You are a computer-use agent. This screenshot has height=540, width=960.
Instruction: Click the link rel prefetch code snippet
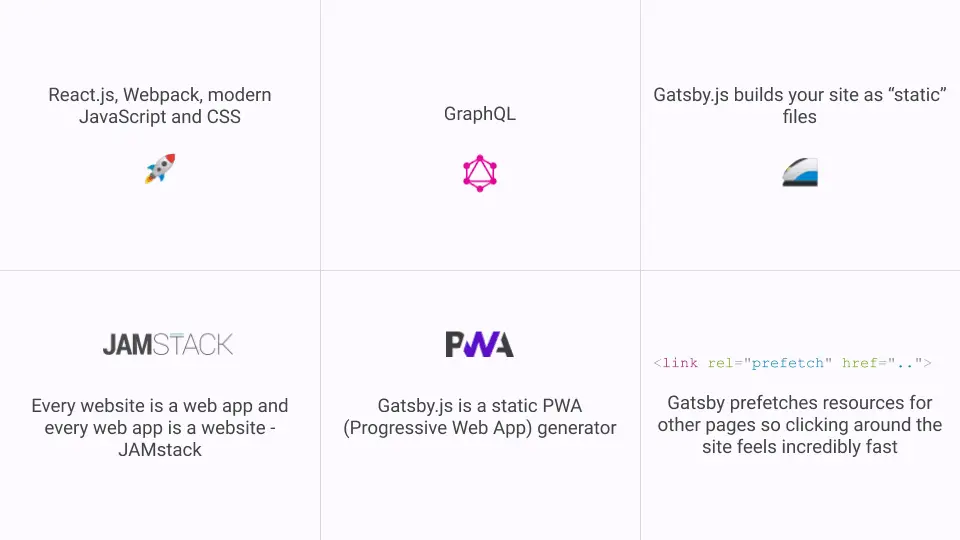coord(792,363)
